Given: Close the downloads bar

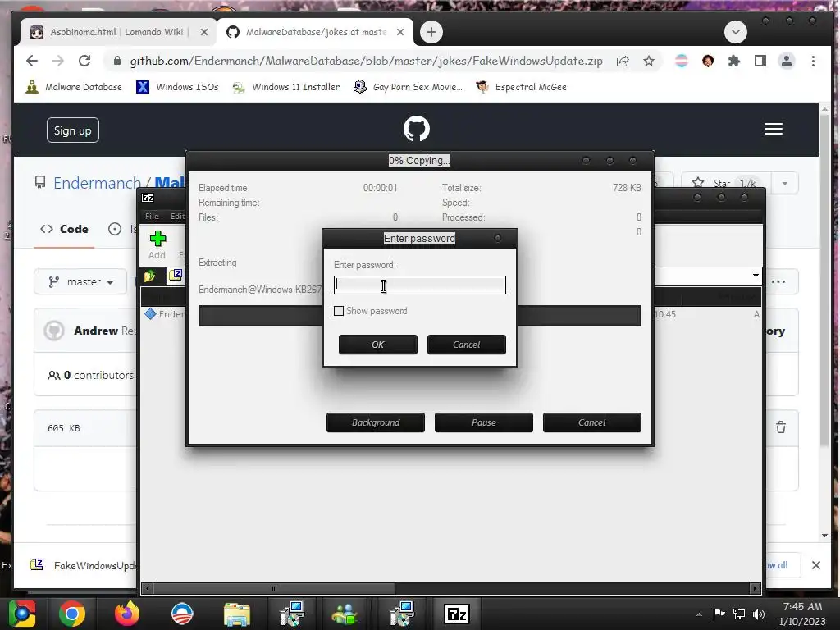Looking at the screenshot, I should coord(816,565).
